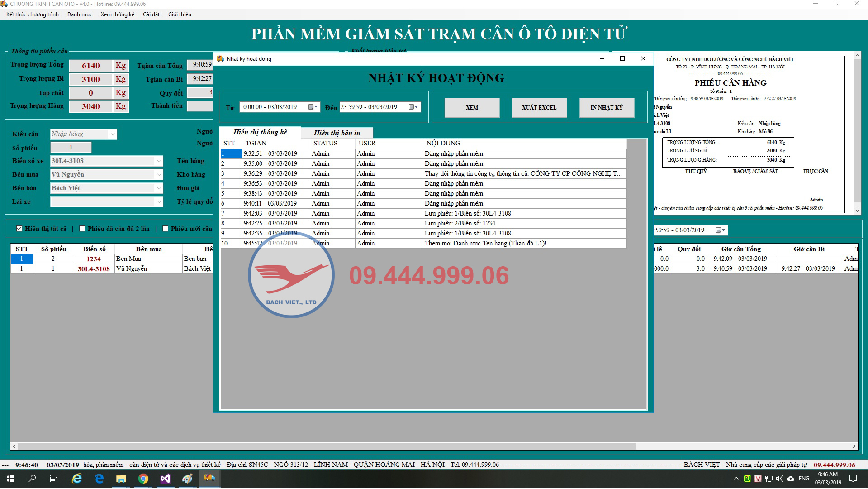
Task: Select the truck scale app taskbar icon
Action: coord(209,478)
